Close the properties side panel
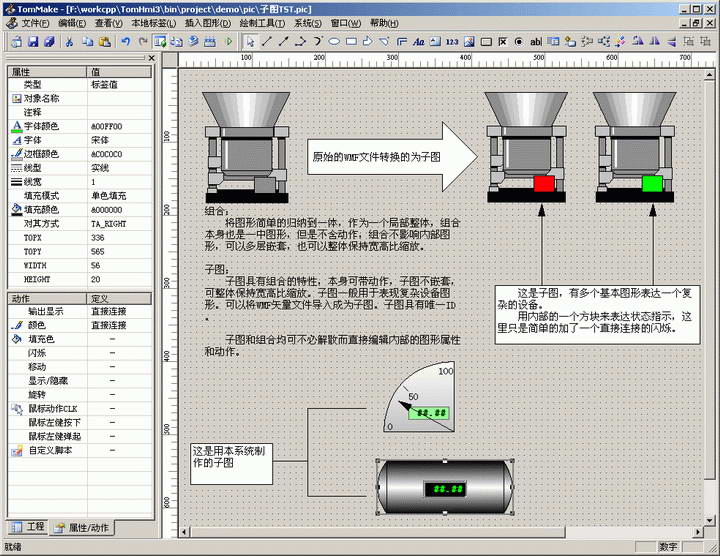 [152, 58]
